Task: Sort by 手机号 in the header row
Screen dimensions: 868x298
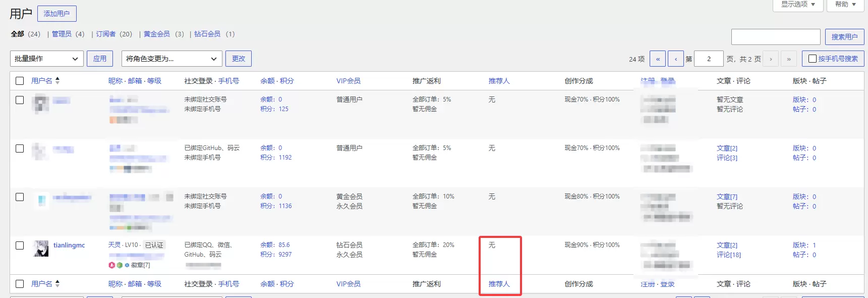Action: click(228, 81)
